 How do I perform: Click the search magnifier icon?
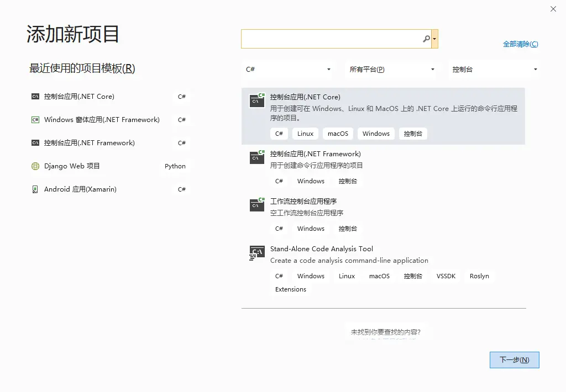pos(426,39)
